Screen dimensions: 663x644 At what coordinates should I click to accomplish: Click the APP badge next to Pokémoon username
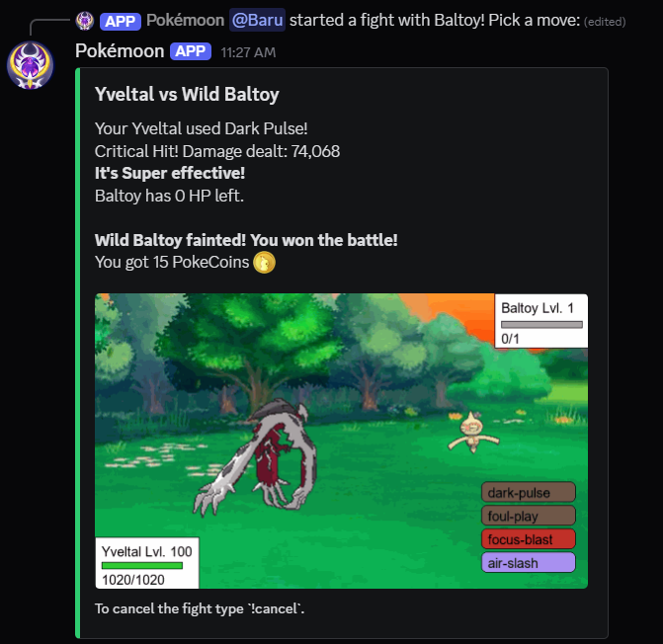(191, 51)
